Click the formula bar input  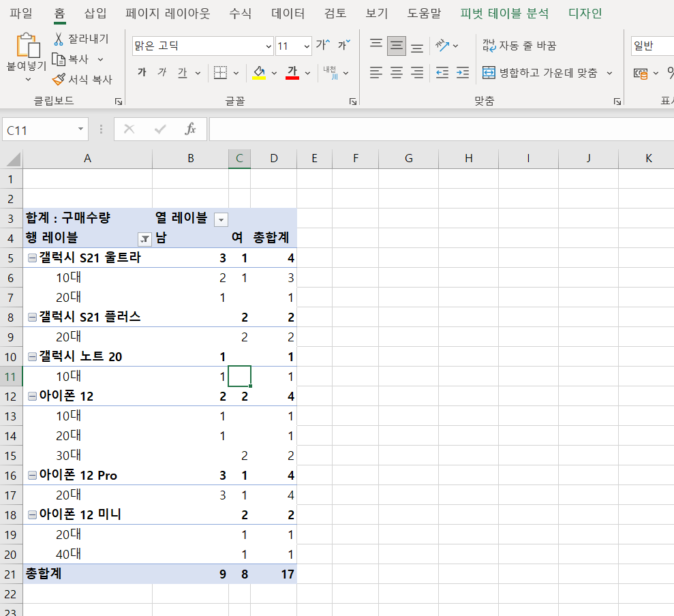pos(442,129)
